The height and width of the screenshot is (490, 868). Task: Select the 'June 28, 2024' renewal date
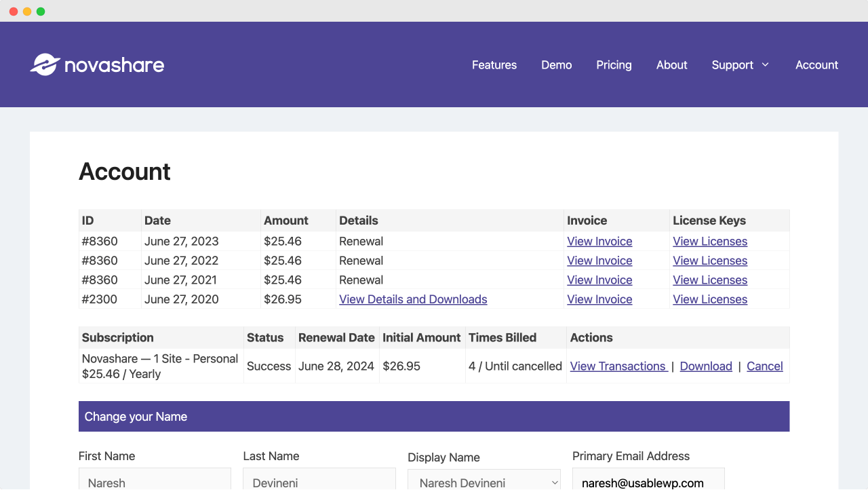tap(336, 366)
